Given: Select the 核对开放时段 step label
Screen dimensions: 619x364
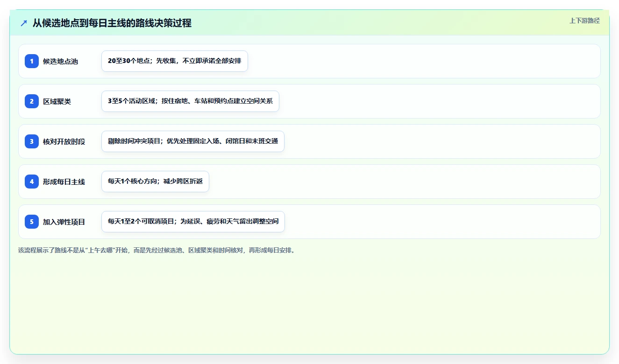Looking at the screenshot, I should pos(64,142).
